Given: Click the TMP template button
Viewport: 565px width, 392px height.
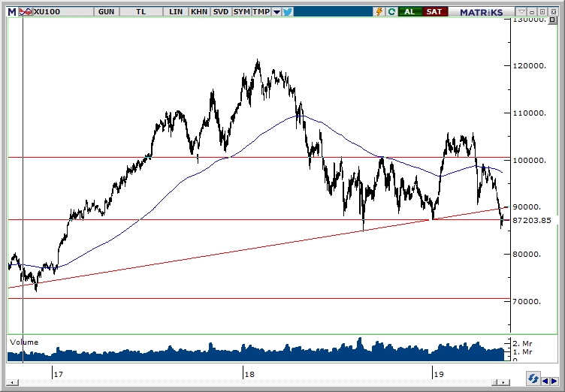Looking at the screenshot, I should (261, 12).
